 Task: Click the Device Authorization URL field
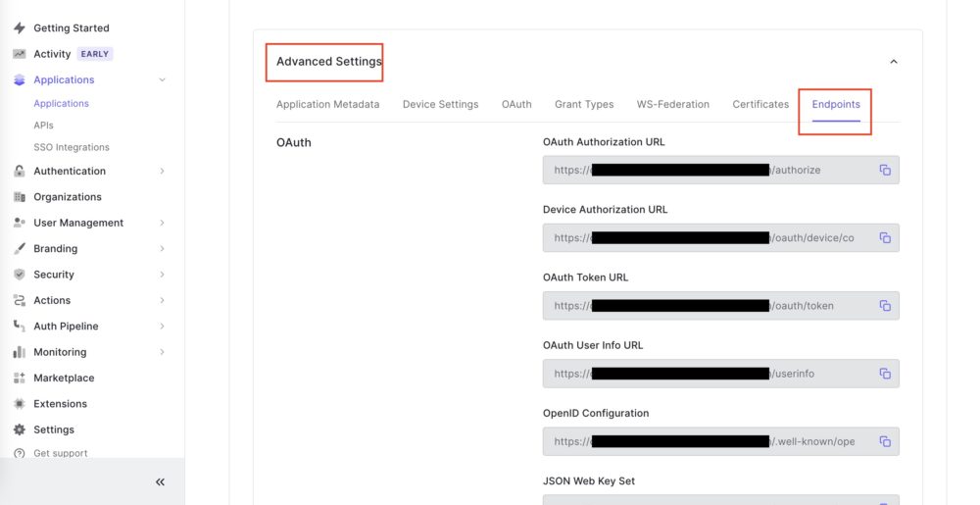point(720,237)
